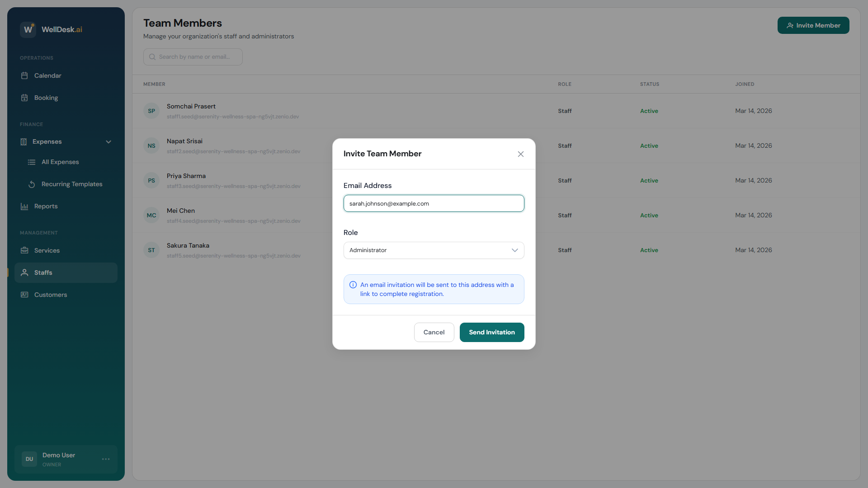Go to Staffs in the sidebar
This screenshot has width=868, height=488.
pyautogui.click(x=43, y=272)
